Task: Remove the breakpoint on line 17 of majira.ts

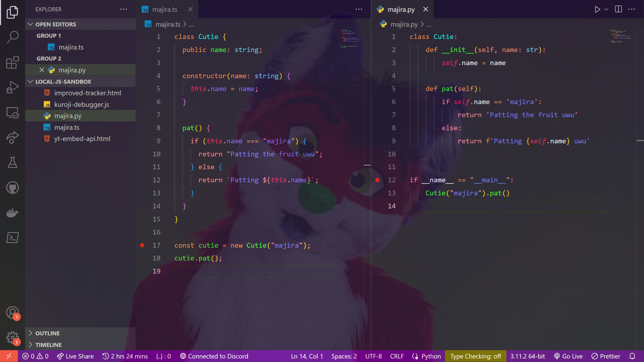Action: click(142, 245)
